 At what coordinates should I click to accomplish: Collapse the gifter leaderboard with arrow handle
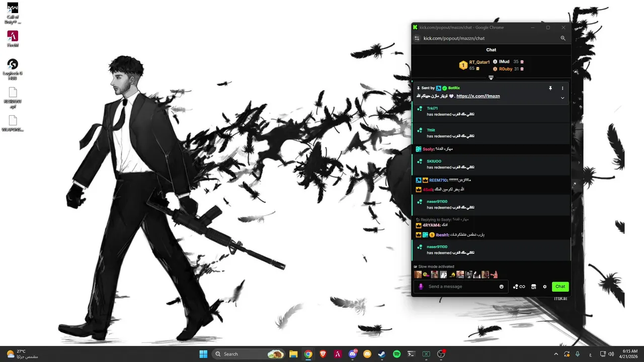[x=491, y=78]
